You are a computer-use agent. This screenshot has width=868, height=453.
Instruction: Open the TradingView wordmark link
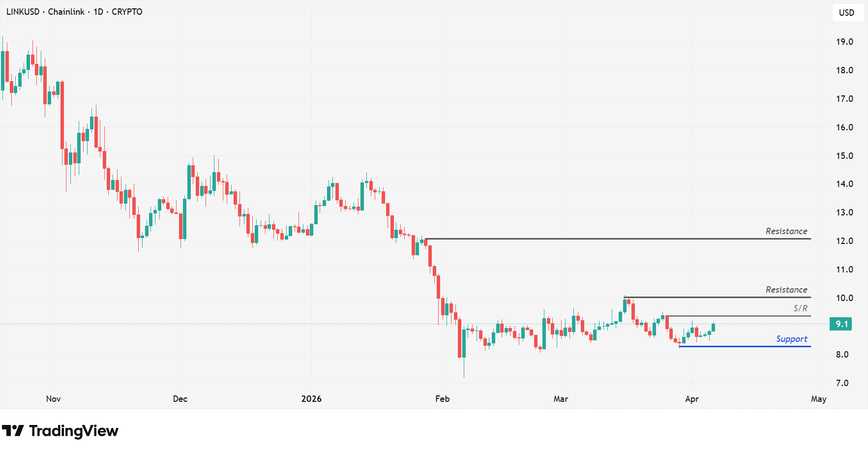tap(74, 431)
